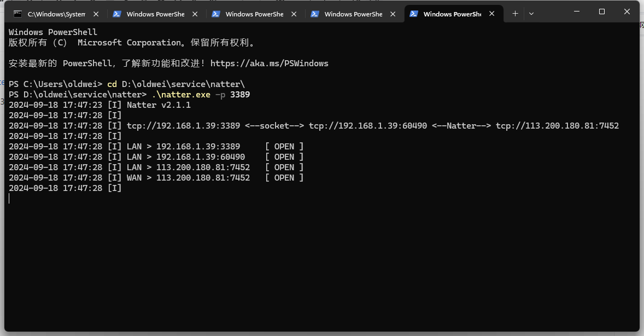Viewport: 644px width, 336px height.
Task: Maximize the terminal window
Action: [x=602, y=11]
